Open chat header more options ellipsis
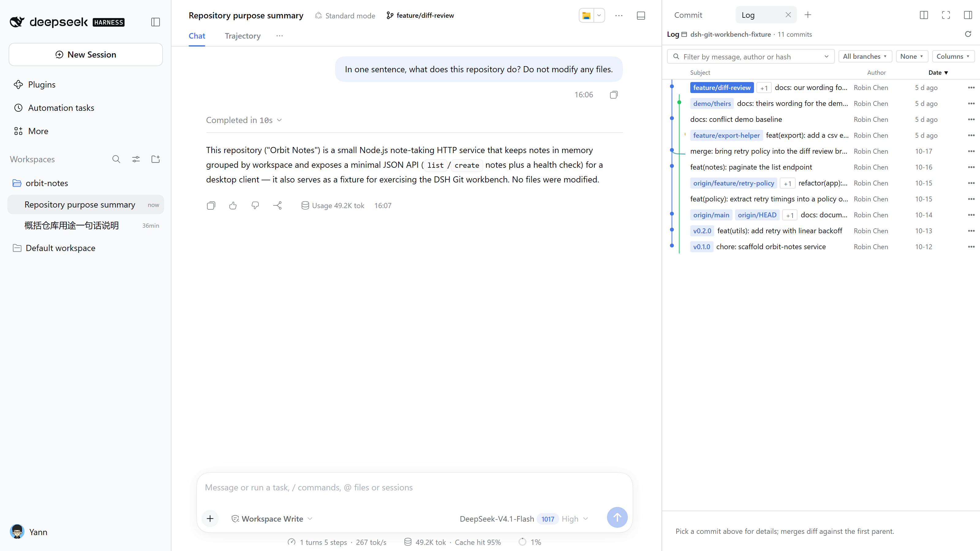Viewport: 980px width, 551px height. coord(619,16)
